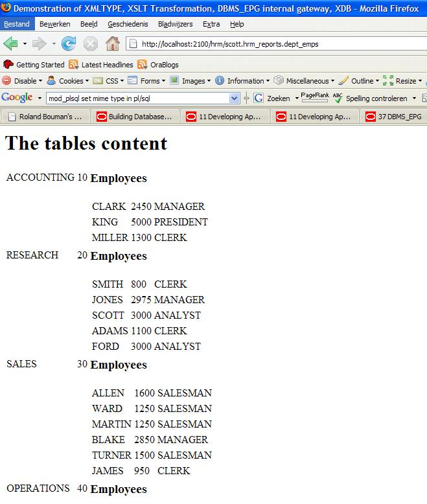Switch to the first 11 Developing Ap tab
Image resolution: width=427 pixels, height=504 pixels.
(224, 117)
